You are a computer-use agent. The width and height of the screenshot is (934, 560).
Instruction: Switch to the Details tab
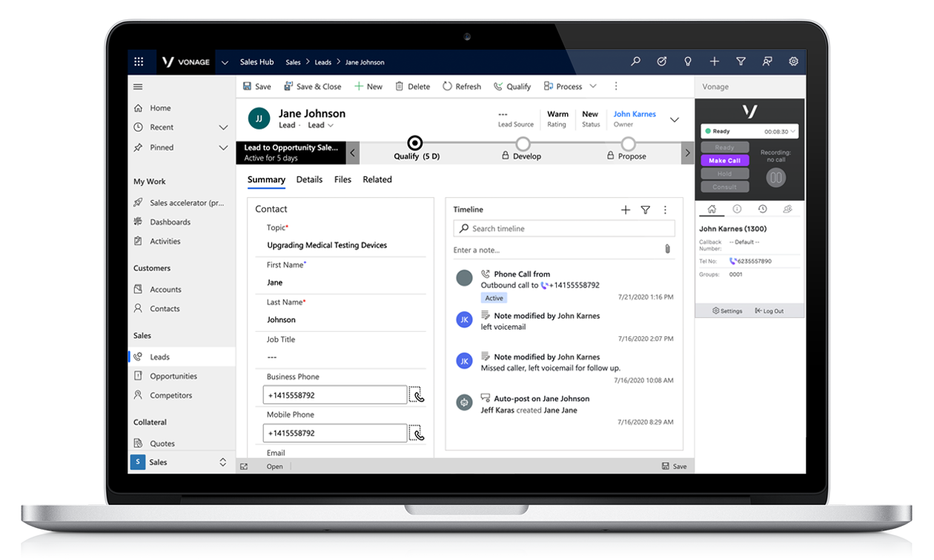[309, 180]
